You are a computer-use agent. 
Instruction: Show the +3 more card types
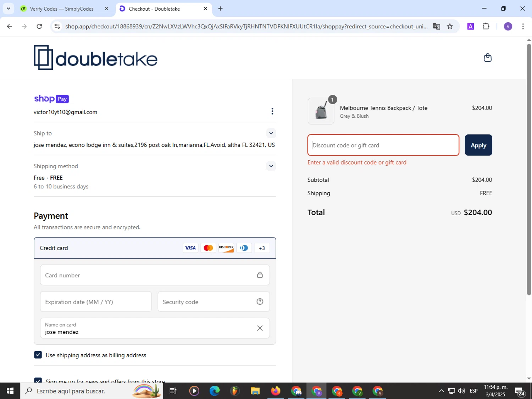click(262, 248)
